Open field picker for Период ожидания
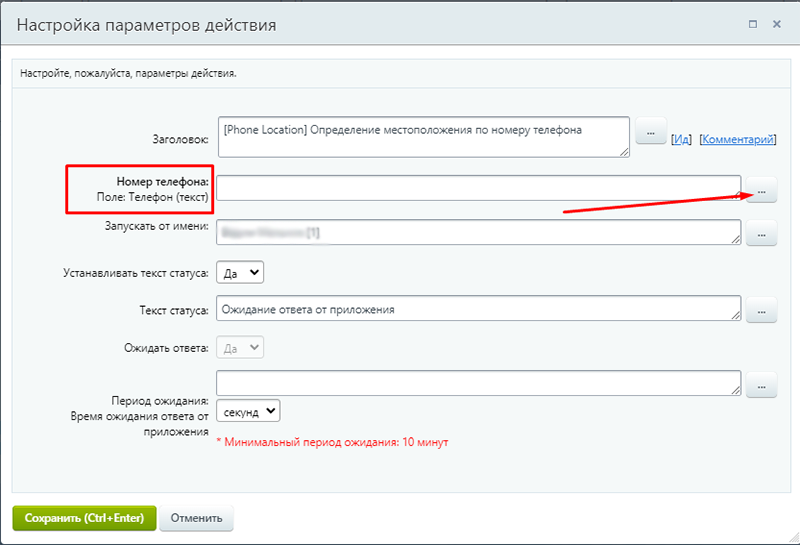 (761, 384)
